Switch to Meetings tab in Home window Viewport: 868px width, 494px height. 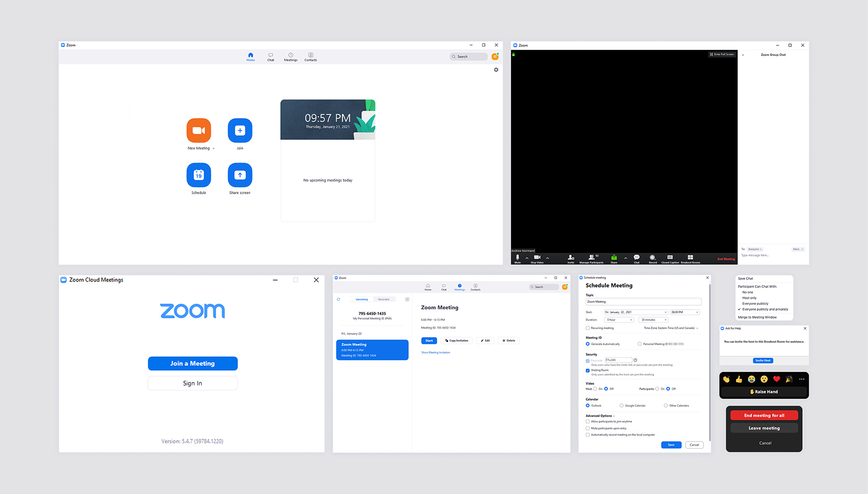tap(291, 57)
